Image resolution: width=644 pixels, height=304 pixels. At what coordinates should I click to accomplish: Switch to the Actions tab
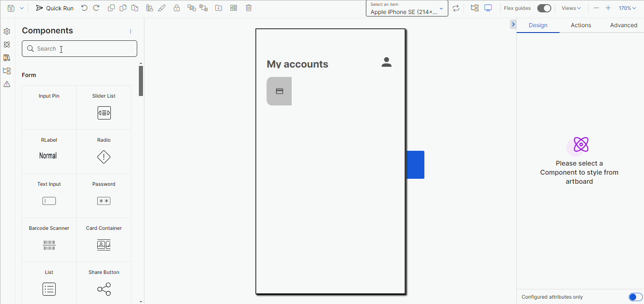pos(581,25)
